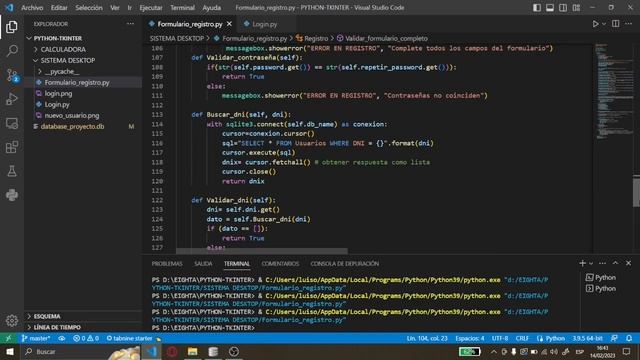Open Login.py from the explorer tree

coord(57,104)
